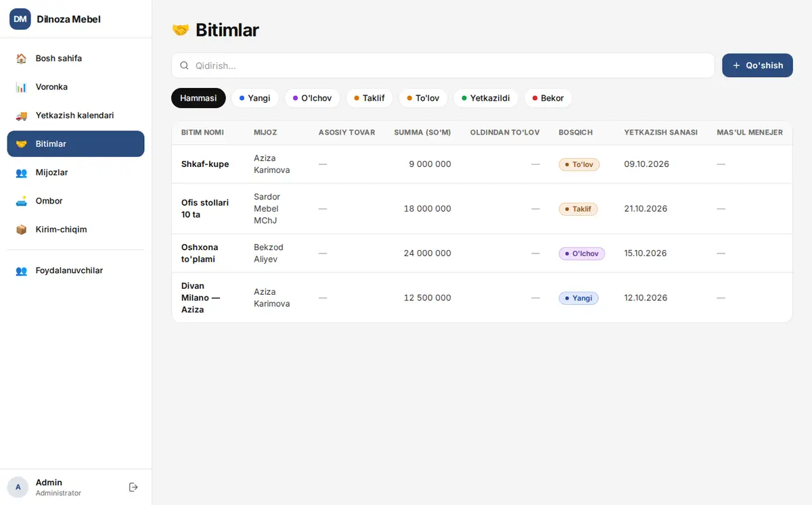This screenshot has height=505, width=812.
Task: Click the people icon beside Mijozlar
Action: pos(22,172)
